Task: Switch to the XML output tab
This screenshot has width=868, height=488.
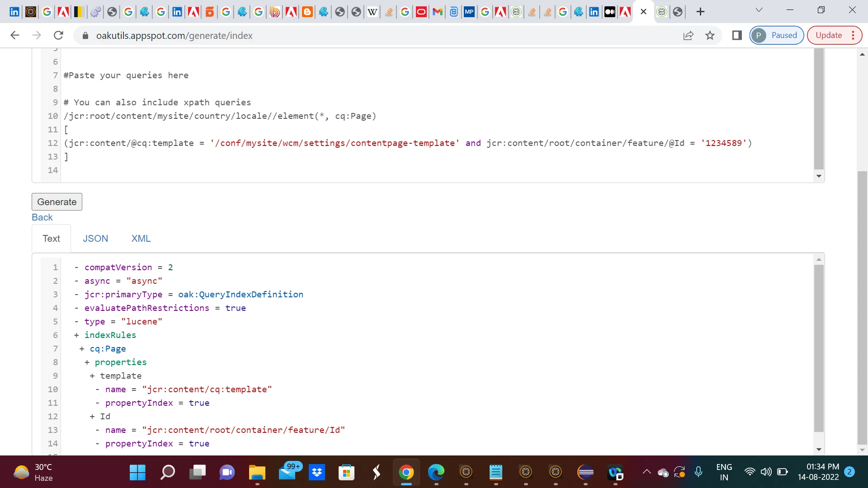Action: tap(141, 239)
